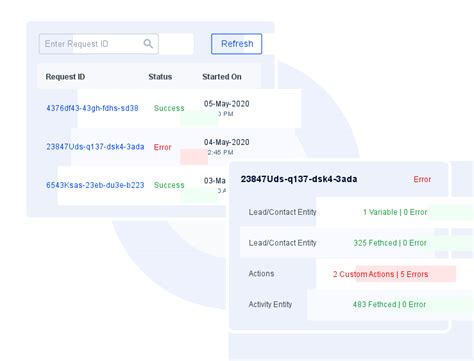Open request 4376df43-43gh-fdhs-sd38
Image resolution: width=474 pixels, height=361 pixels.
pyautogui.click(x=92, y=108)
